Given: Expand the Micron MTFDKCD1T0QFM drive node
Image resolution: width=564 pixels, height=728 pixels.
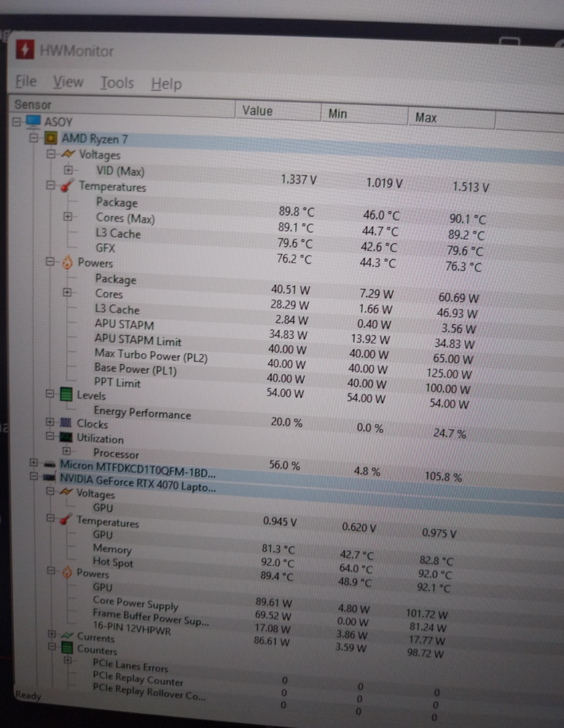Looking at the screenshot, I should pos(33,463).
